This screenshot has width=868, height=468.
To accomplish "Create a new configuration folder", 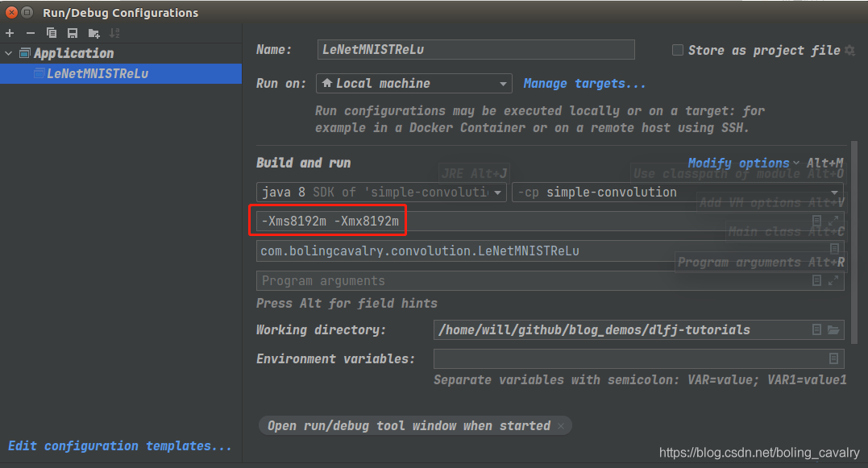I will [94, 33].
